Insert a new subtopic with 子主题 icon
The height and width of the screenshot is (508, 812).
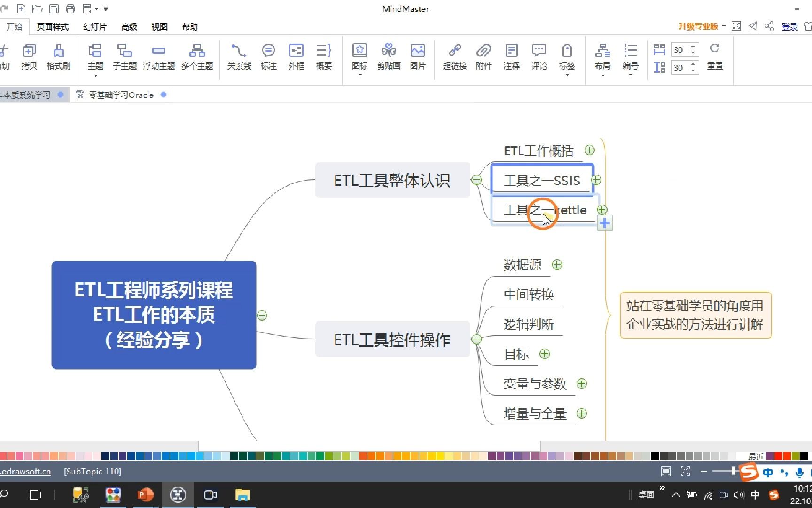tap(124, 56)
